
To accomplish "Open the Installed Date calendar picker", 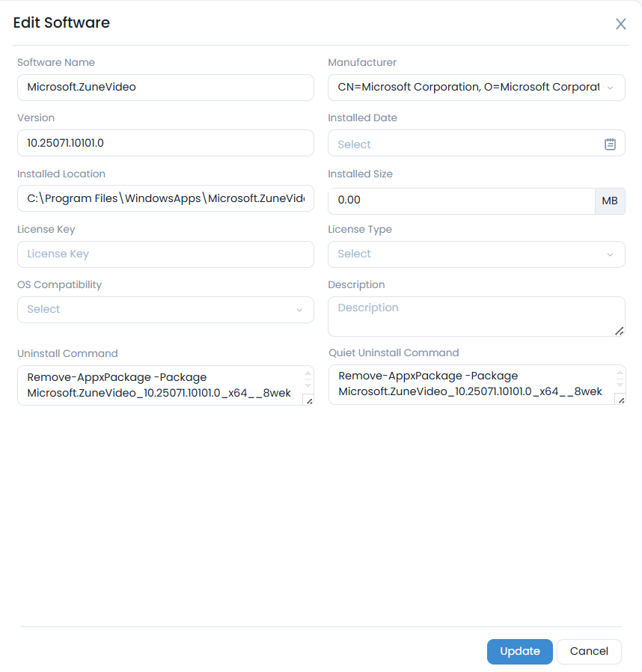I will click(609, 143).
